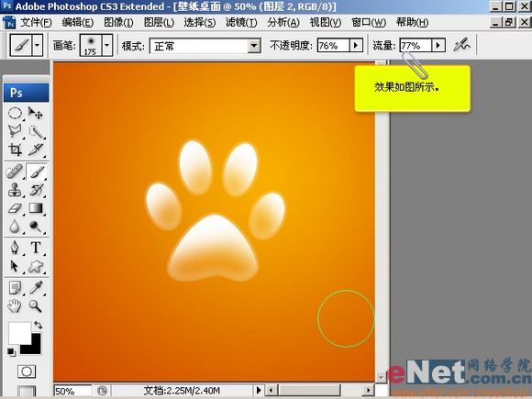Select the Type tool
Screen dimensions: 532x399
[x=36, y=248]
